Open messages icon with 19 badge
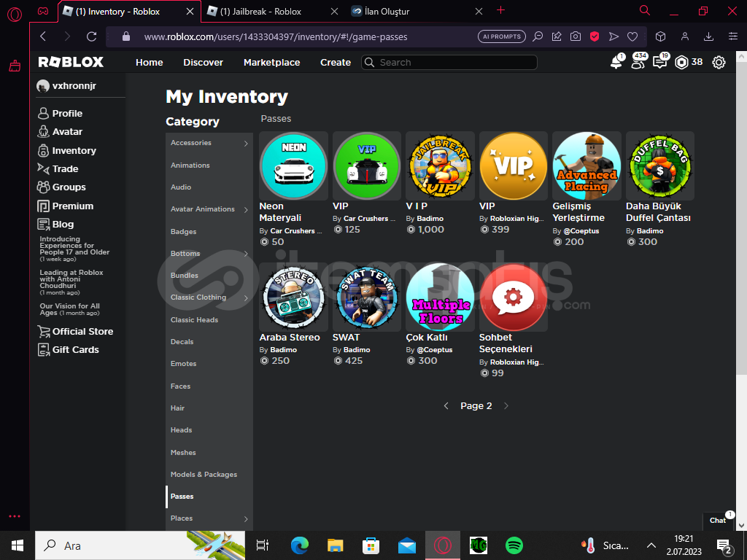747x560 pixels. [x=660, y=61]
